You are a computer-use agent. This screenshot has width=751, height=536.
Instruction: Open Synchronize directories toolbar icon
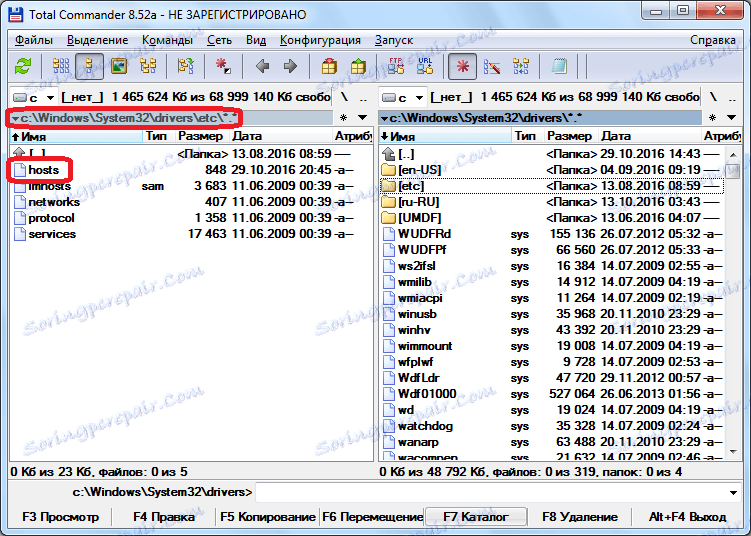[x=521, y=66]
